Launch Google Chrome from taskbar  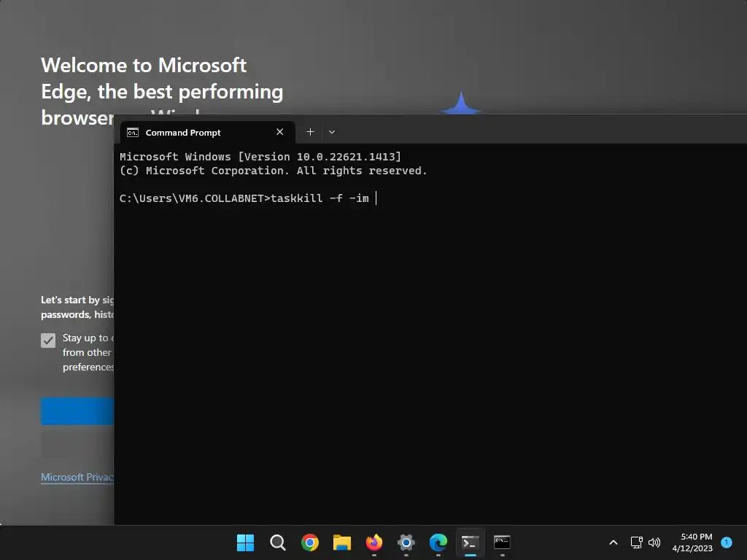coord(309,542)
